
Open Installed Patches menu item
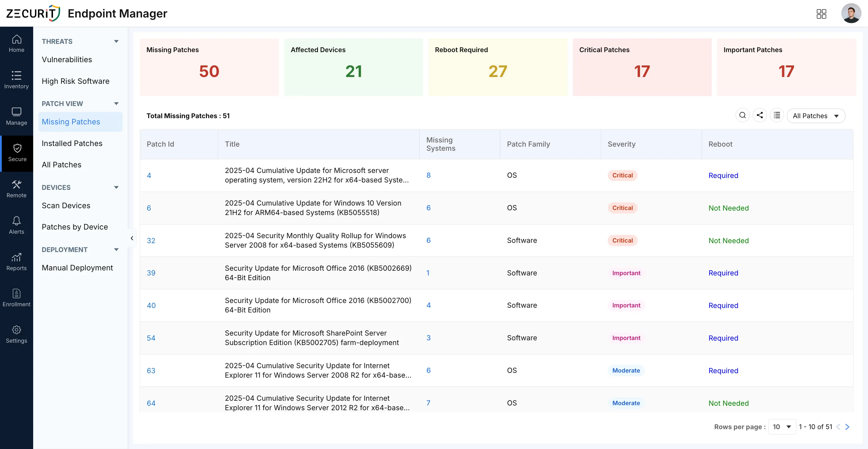tap(72, 143)
